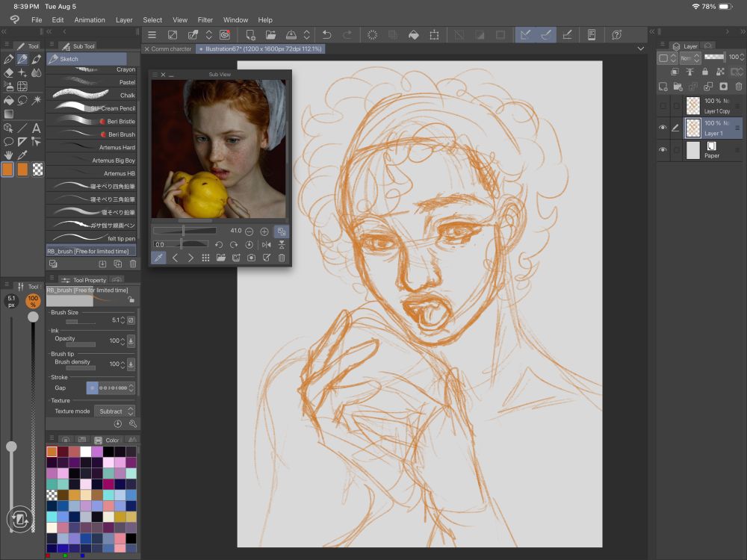Click the main orange color swatch

click(7, 169)
